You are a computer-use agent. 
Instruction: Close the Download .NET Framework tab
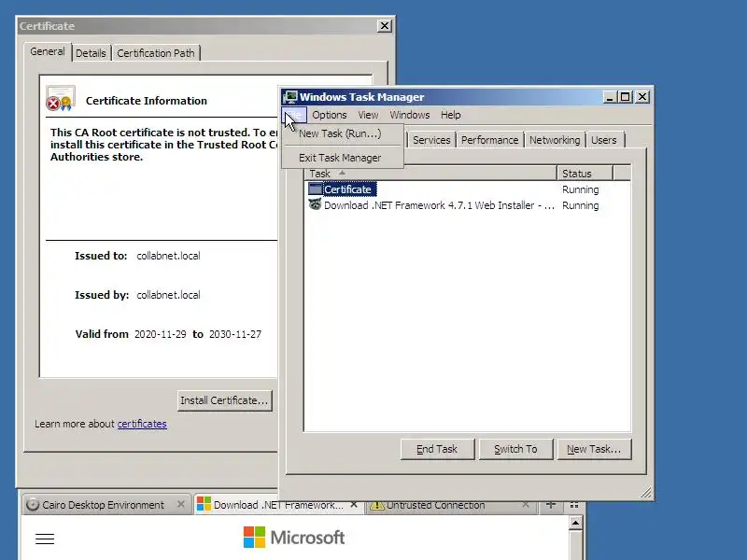click(354, 504)
